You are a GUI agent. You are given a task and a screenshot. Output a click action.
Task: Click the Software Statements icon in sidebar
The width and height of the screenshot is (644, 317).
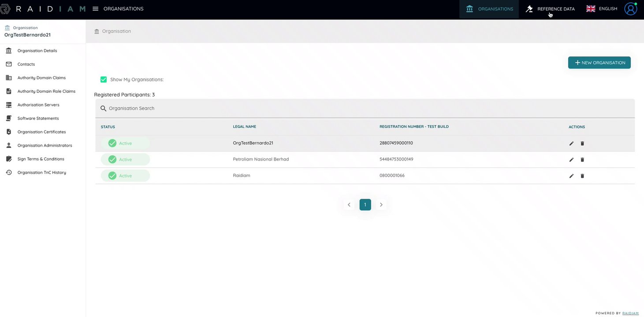9,118
